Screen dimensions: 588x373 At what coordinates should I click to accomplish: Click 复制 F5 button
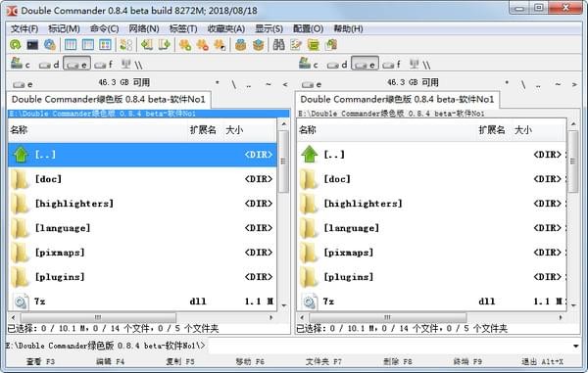(x=180, y=362)
